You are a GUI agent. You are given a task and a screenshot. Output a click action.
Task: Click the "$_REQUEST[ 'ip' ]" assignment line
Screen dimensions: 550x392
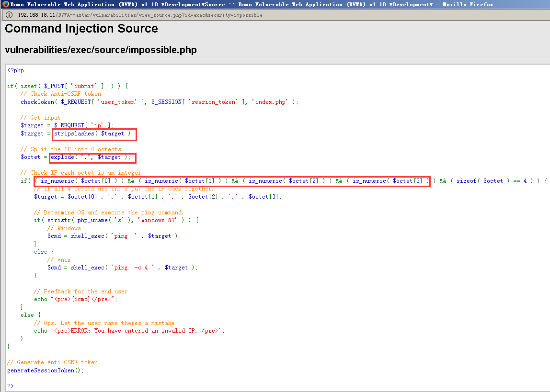click(x=67, y=125)
